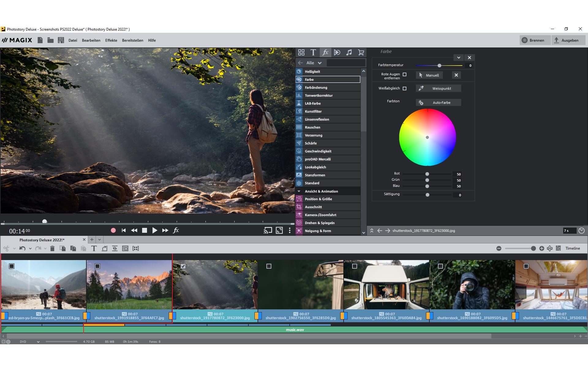Viewport: 588px width, 370px height.
Task: Expand the Farbe panel options chevron
Action: pos(458,58)
